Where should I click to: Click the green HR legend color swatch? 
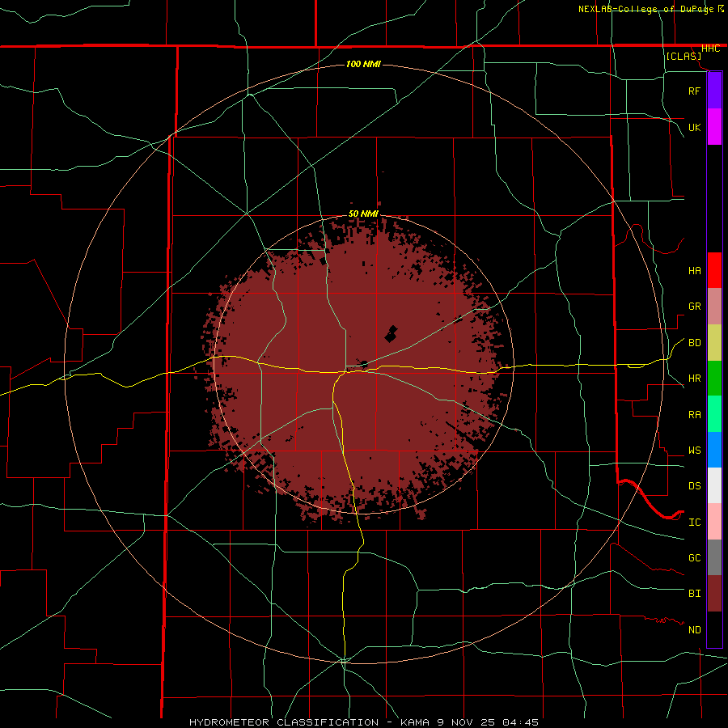click(714, 378)
